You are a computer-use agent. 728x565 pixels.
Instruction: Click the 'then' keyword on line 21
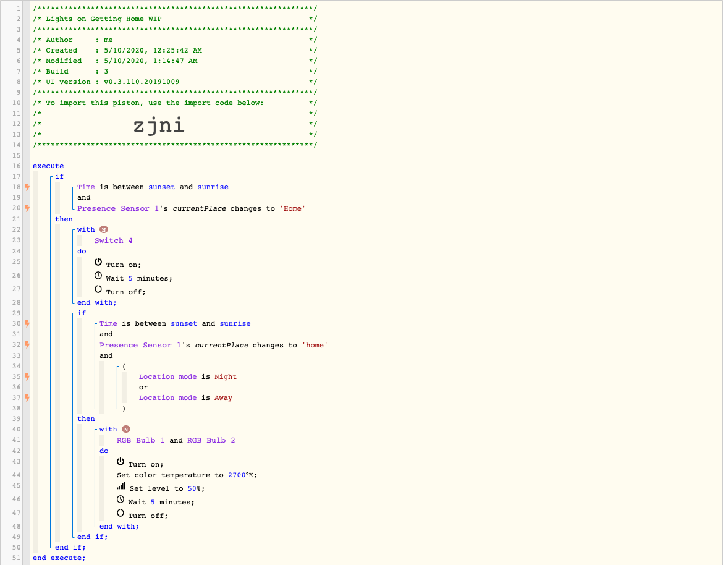click(x=64, y=219)
